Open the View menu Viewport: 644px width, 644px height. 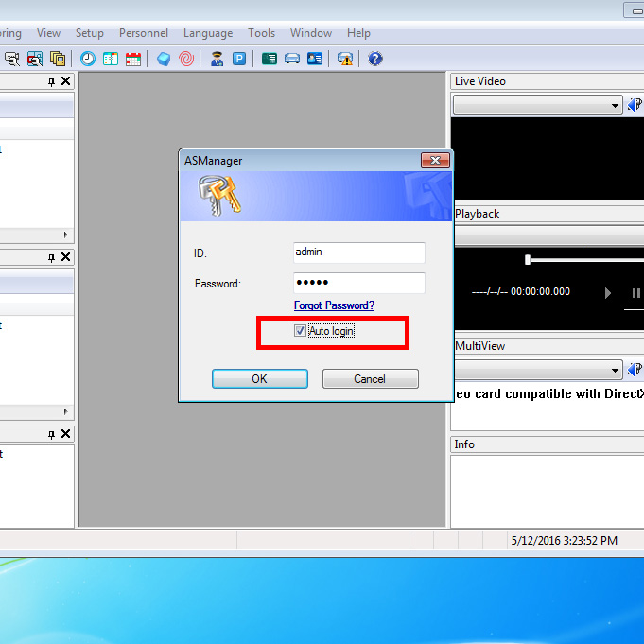coord(48,33)
